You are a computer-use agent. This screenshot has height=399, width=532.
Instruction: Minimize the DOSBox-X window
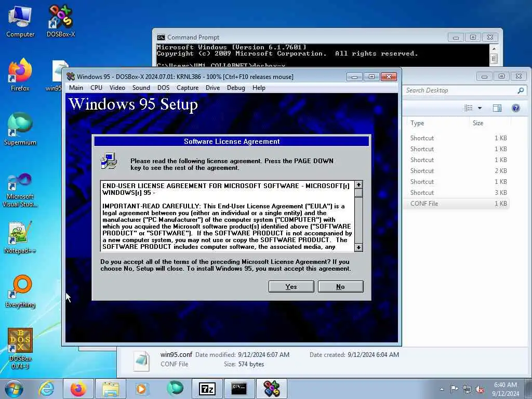point(354,77)
